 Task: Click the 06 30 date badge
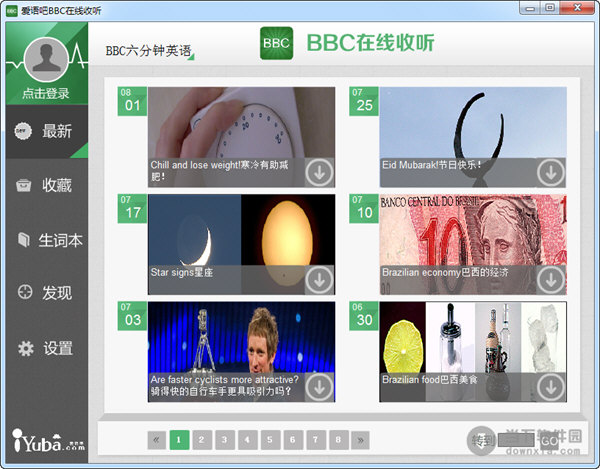[364, 316]
